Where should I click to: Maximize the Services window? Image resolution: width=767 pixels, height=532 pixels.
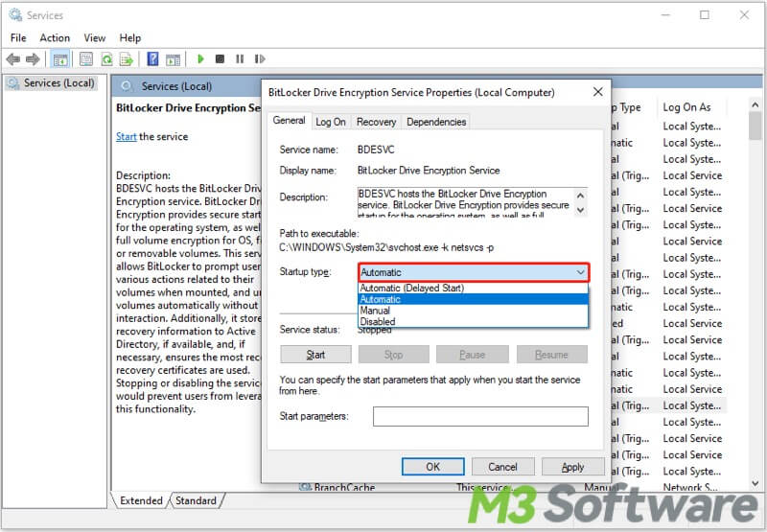705,15
